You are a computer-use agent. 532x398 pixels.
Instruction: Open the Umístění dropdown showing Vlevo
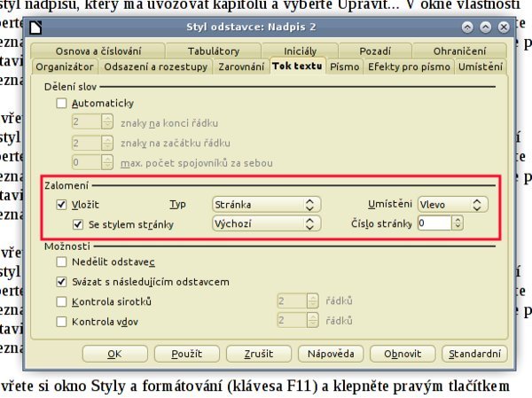tap(453, 205)
